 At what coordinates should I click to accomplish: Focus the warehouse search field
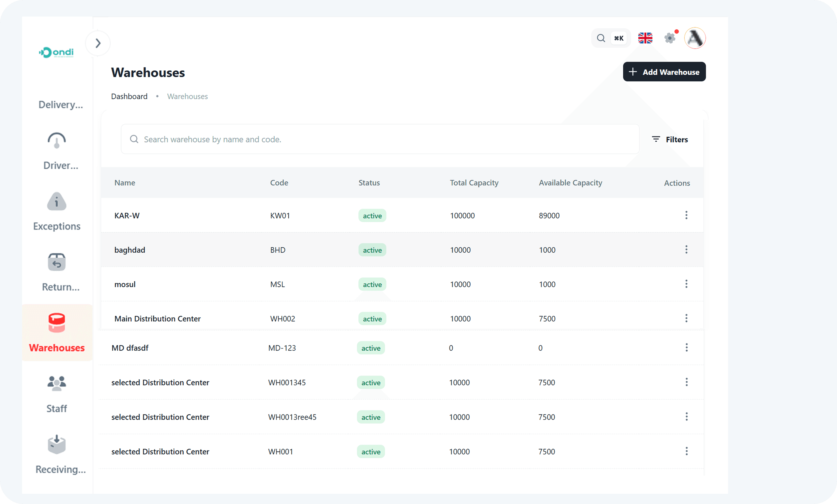[x=380, y=139]
